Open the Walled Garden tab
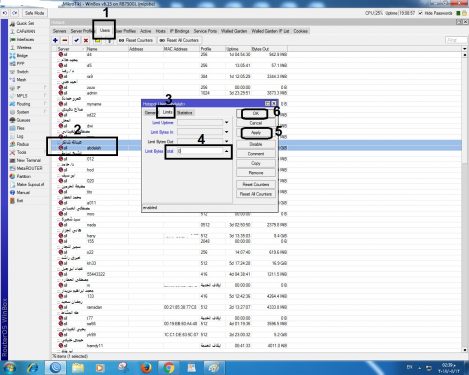This screenshot has height=375, width=469. [234, 31]
